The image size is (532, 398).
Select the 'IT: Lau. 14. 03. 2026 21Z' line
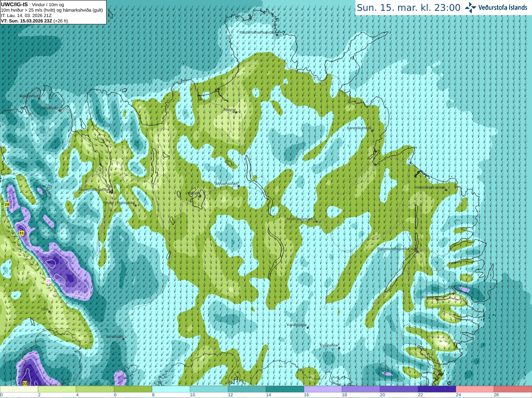point(26,15)
